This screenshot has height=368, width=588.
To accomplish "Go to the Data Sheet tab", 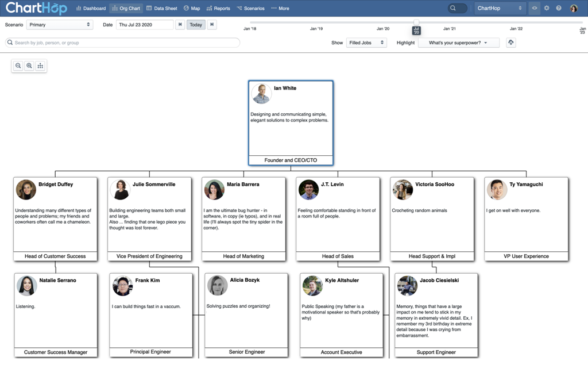I will tap(161, 9).
